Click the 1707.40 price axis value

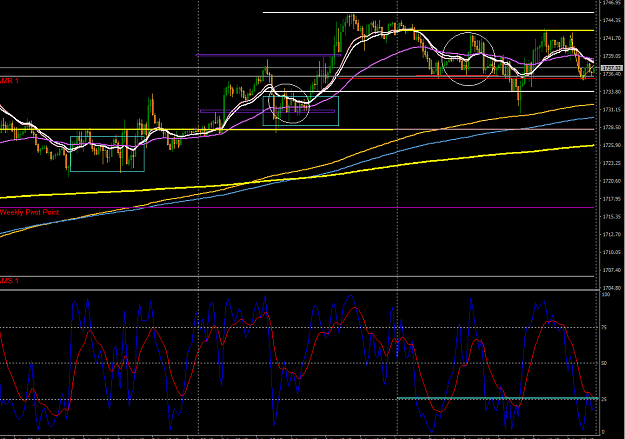tap(612, 270)
